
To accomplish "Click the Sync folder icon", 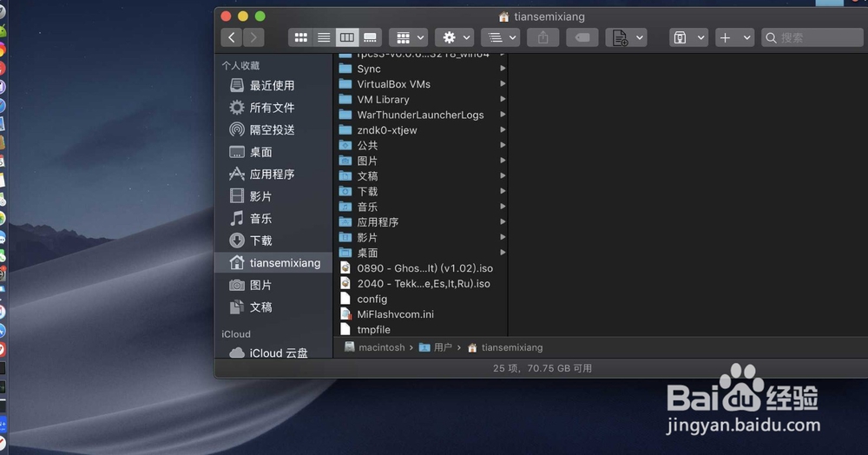I will [x=345, y=69].
